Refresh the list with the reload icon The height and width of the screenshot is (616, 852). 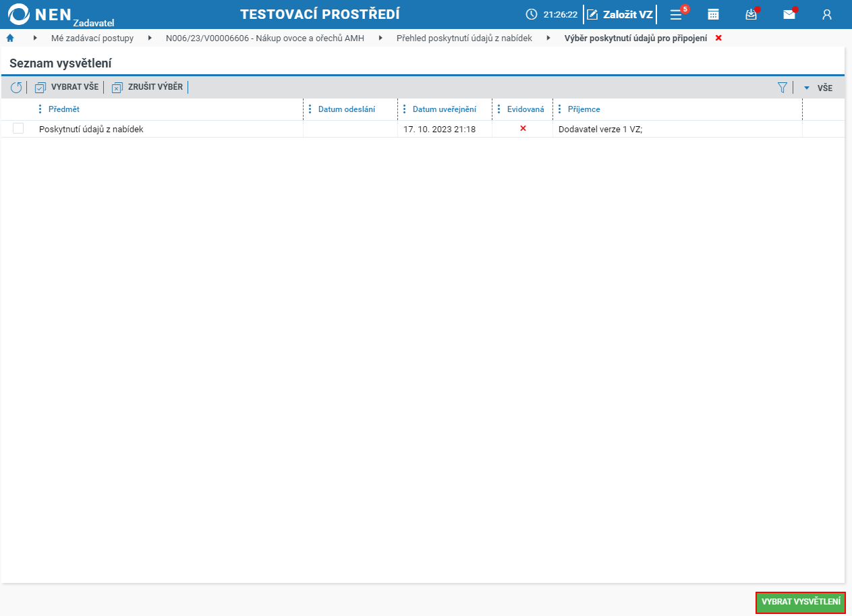[x=16, y=87]
